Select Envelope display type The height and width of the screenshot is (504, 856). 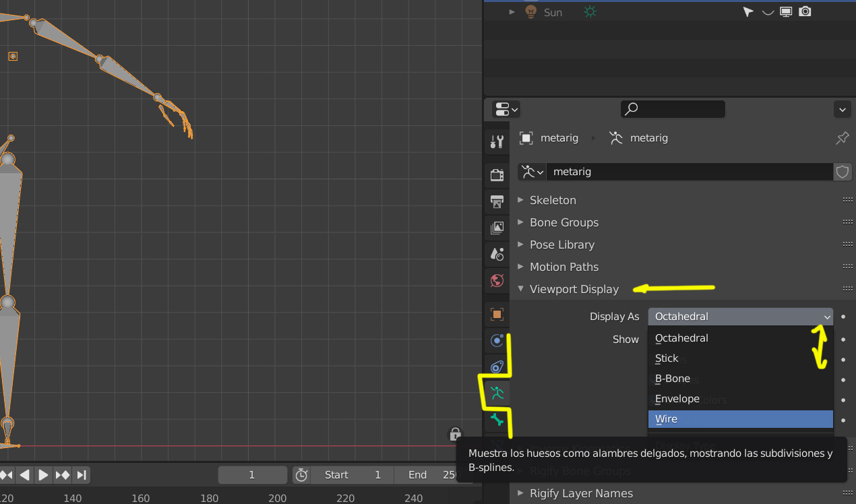[x=741, y=399]
